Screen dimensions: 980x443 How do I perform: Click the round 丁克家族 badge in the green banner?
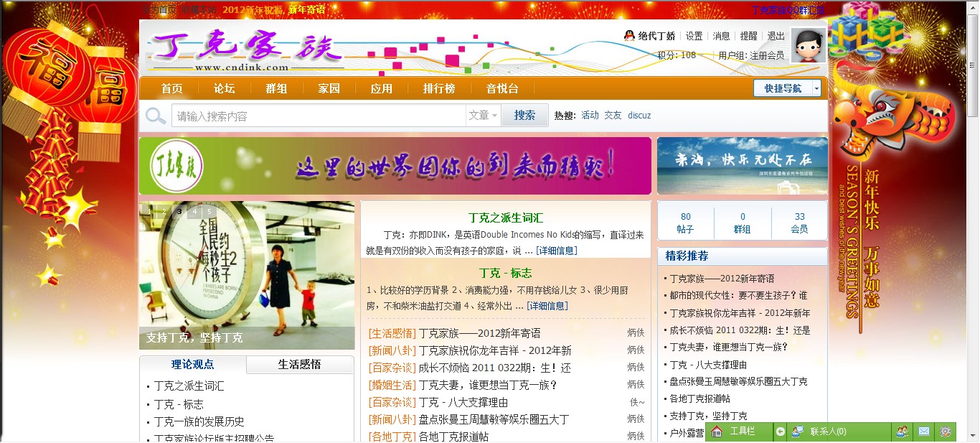pyautogui.click(x=176, y=166)
